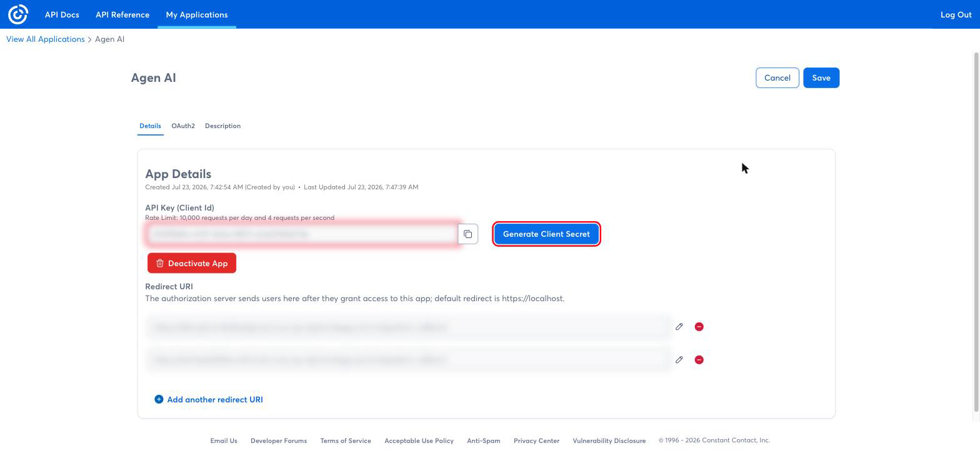The image size is (980, 463).
Task: Edit the second redirect URI
Action: tap(679, 360)
